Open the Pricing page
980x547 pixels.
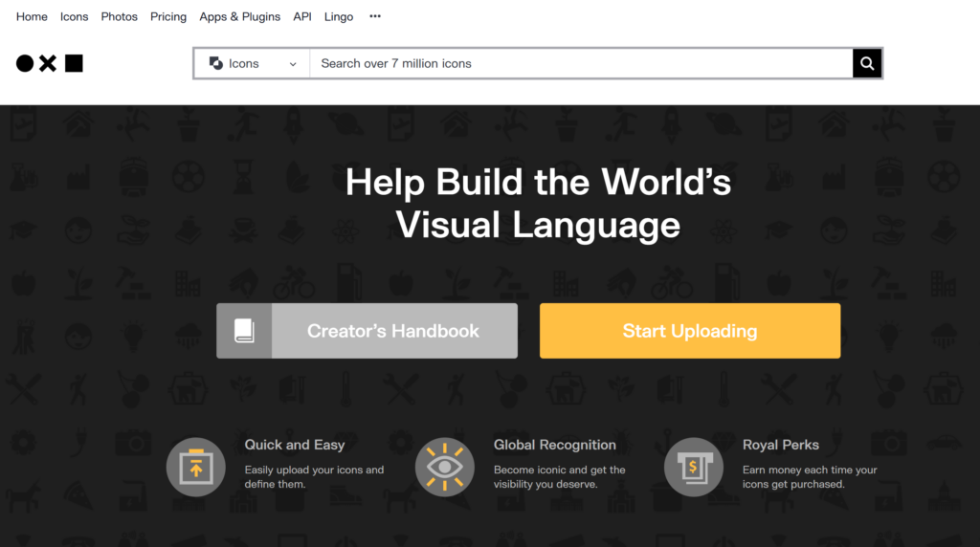tap(168, 17)
